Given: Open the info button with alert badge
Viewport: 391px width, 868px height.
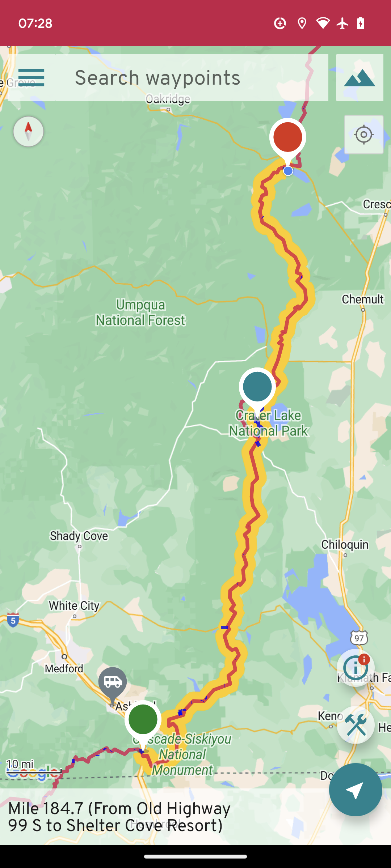Looking at the screenshot, I should [356, 668].
